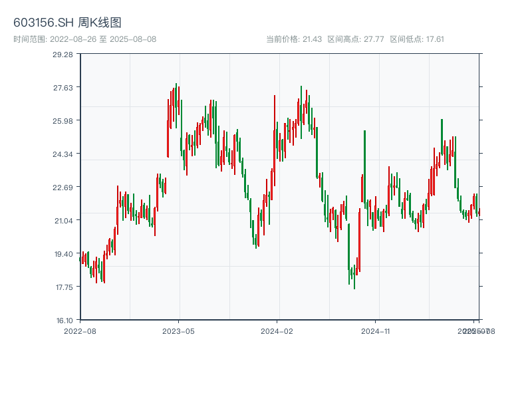The width and height of the screenshot is (532, 399).
Task: Click the x-axis label 2024-11
Action: click(375, 331)
